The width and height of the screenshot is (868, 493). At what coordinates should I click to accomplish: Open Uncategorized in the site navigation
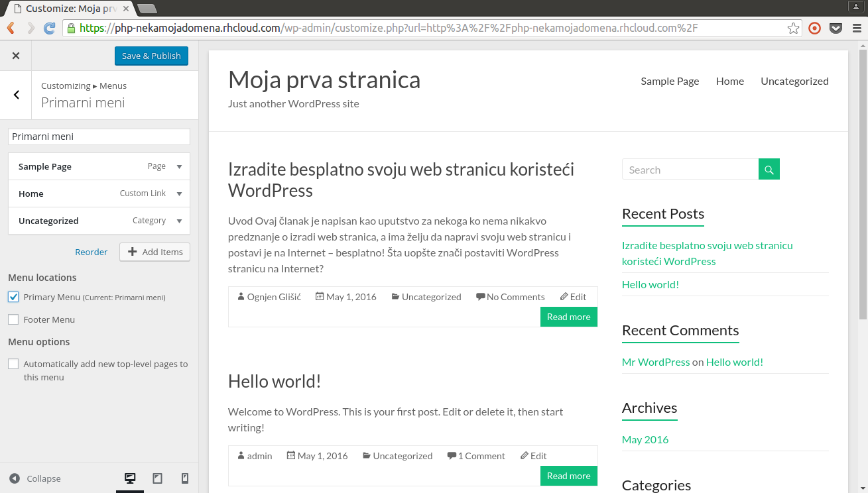click(794, 81)
